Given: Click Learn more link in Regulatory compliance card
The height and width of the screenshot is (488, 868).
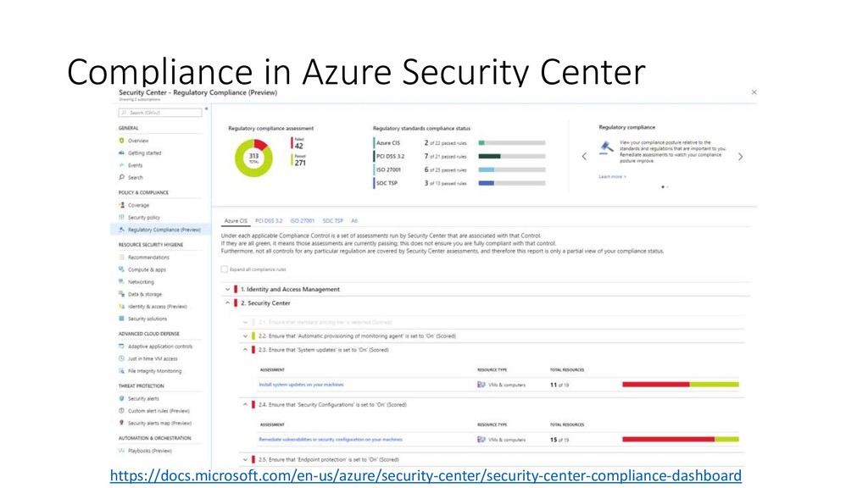Looking at the screenshot, I should (612, 176).
